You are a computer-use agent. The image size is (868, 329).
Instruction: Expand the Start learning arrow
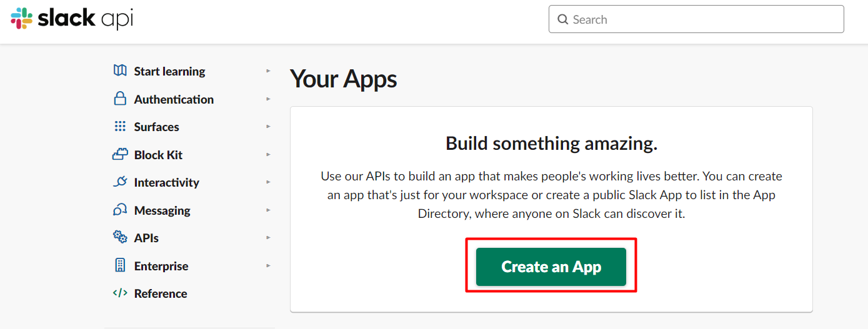coord(268,71)
